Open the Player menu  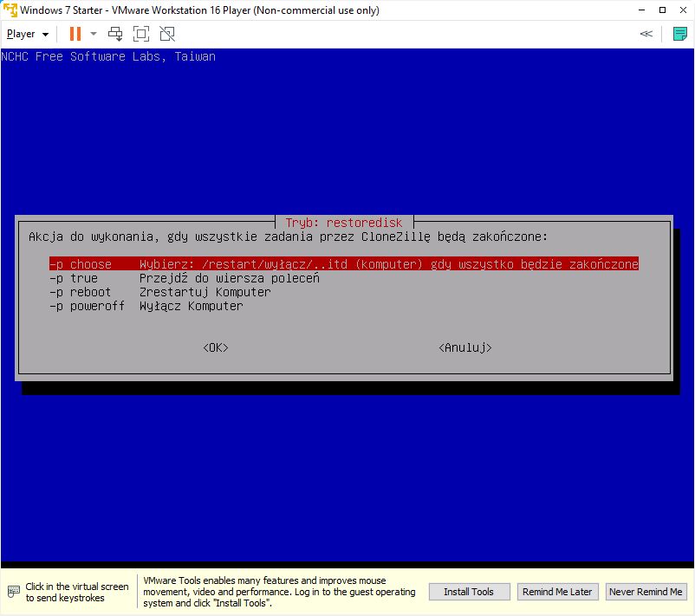(28, 34)
